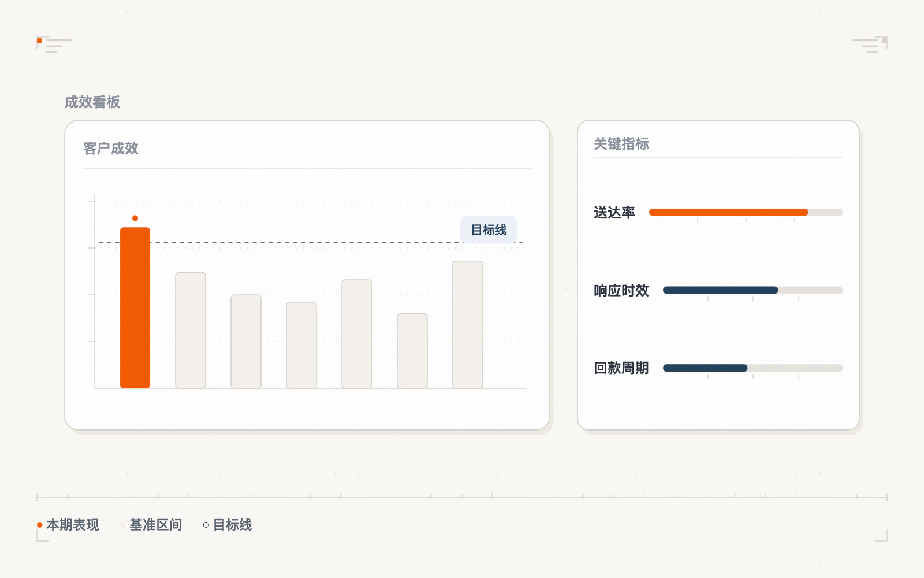Click the last grey bar in the chart
The width and height of the screenshot is (924, 578).
point(468,325)
